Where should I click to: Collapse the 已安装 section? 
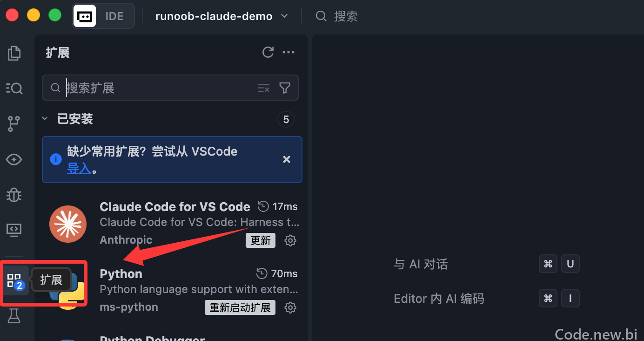click(x=45, y=119)
